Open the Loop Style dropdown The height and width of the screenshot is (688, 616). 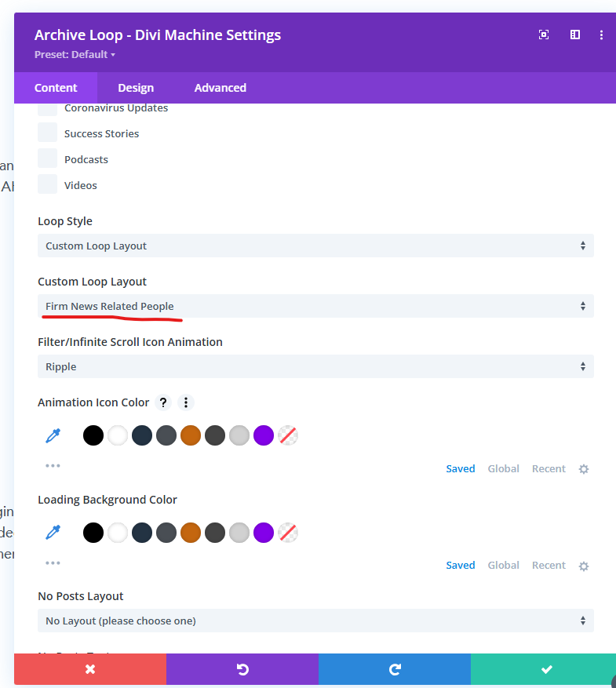click(x=315, y=246)
